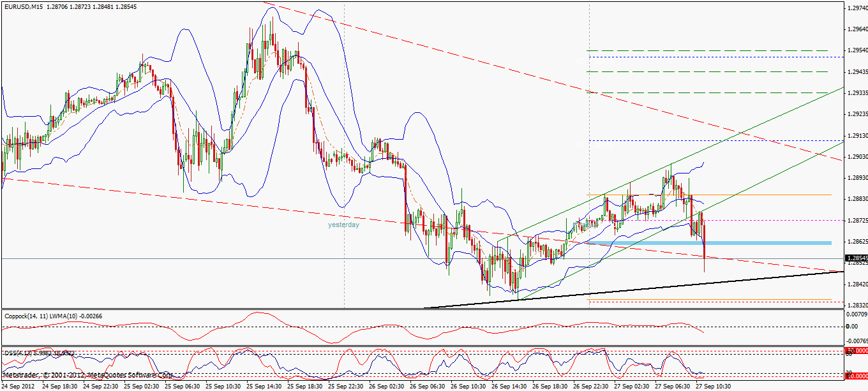868x391 pixels.
Task: Select the 'yesterday' text label on chart
Action: point(343,225)
